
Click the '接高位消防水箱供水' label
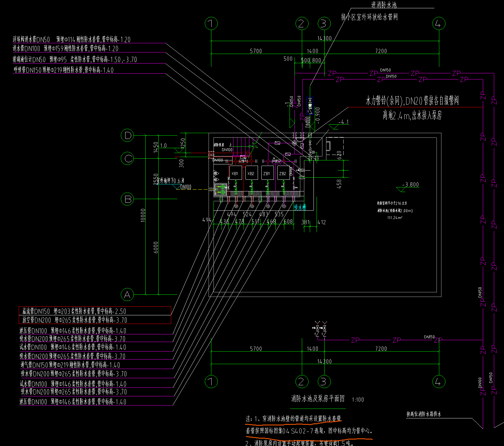click(x=424, y=414)
